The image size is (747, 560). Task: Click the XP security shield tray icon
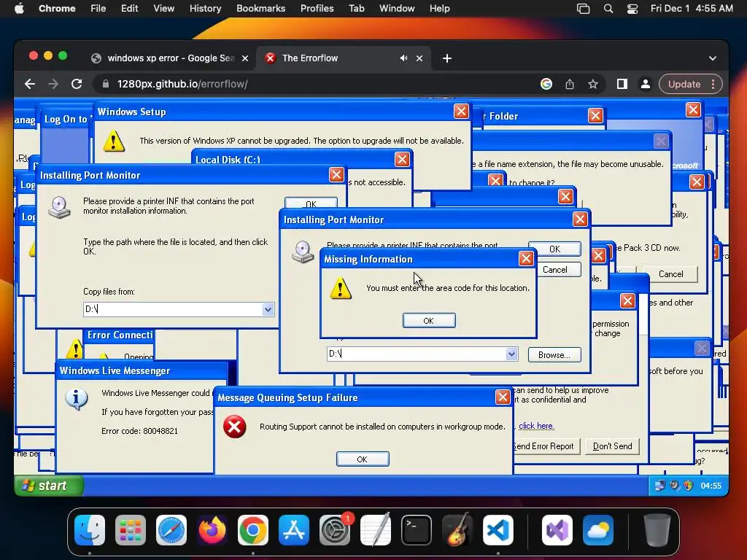click(x=688, y=486)
